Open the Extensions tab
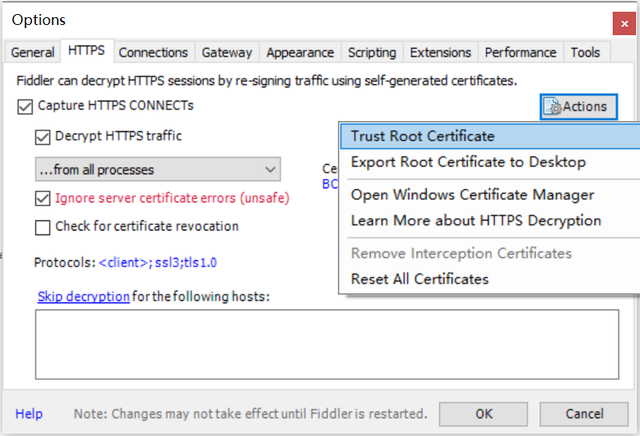Viewport: 640px width, 436px height. point(440,52)
